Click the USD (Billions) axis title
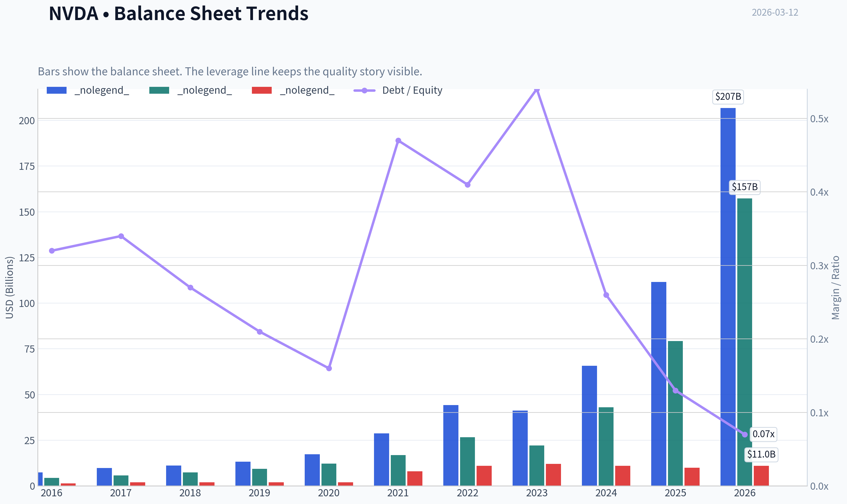Viewport: 847px width, 504px height. (x=10, y=287)
